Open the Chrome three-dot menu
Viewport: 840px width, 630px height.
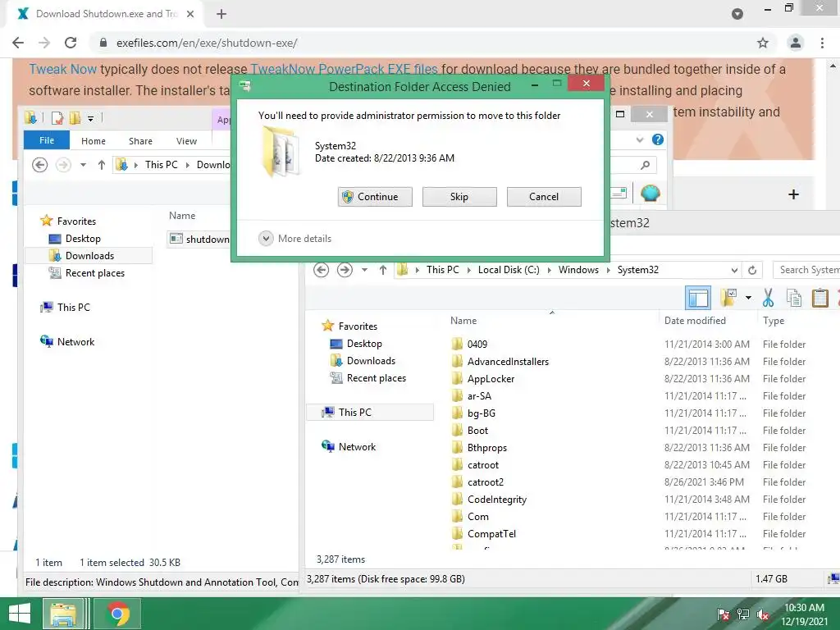pos(822,43)
